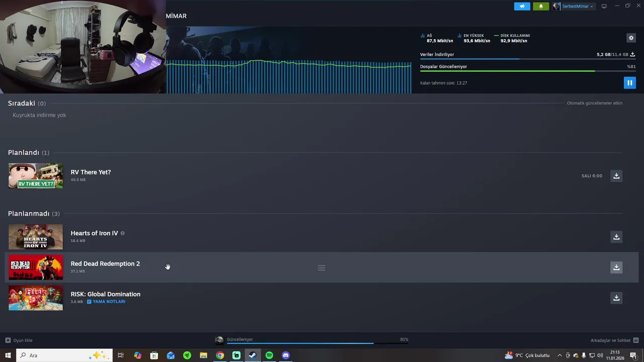Click the Güncelleniyor bottom progress bar
Viewport: 644px width, 362px height.
tap(317, 343)
